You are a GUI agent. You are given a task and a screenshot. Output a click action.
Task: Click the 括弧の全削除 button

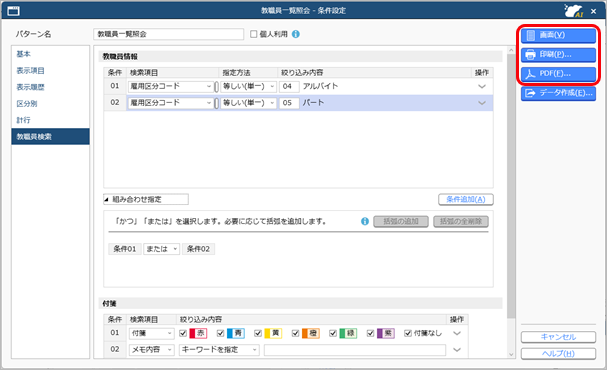[x=461, y=221]
